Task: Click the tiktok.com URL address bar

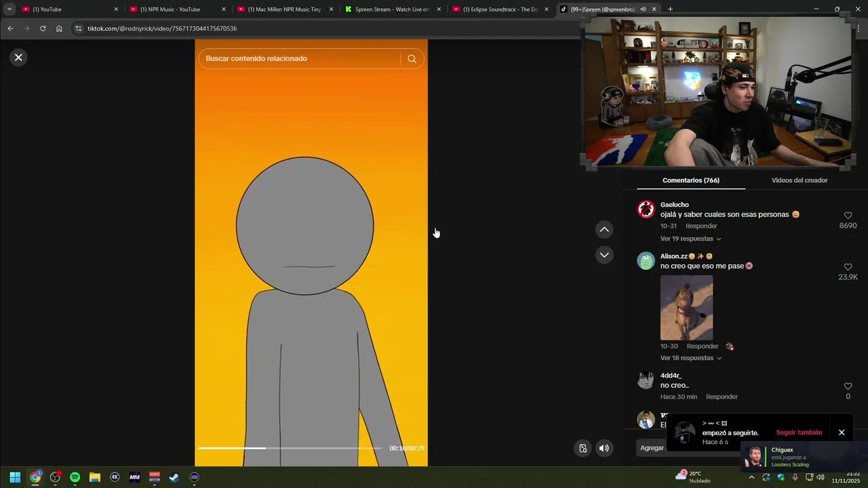Action: (x=325, y=28)
